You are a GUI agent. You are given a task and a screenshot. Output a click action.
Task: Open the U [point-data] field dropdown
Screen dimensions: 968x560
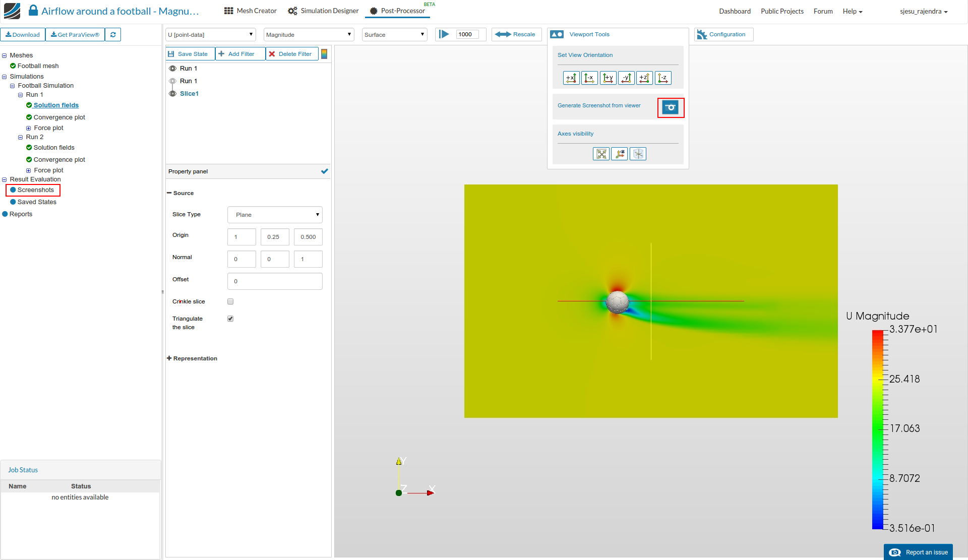[x=210, y=35]
